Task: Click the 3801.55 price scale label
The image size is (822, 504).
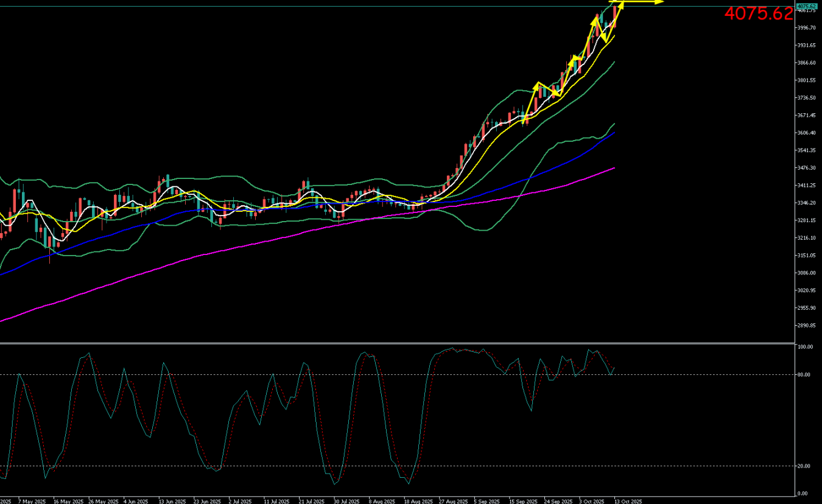Action: [807, 80]
